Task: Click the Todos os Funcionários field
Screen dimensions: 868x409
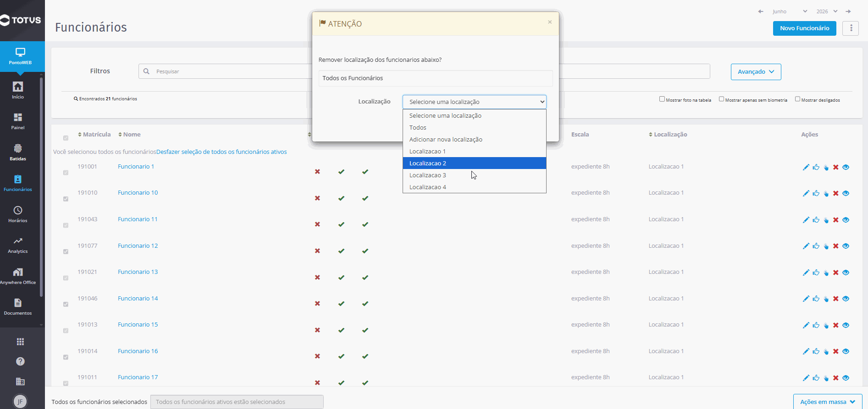Action: coord(436,78)
